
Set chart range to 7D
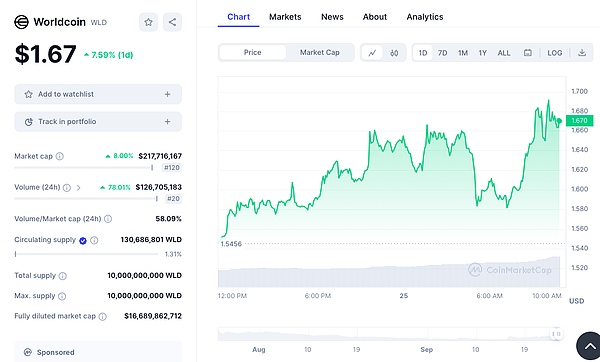pos(442,53)
